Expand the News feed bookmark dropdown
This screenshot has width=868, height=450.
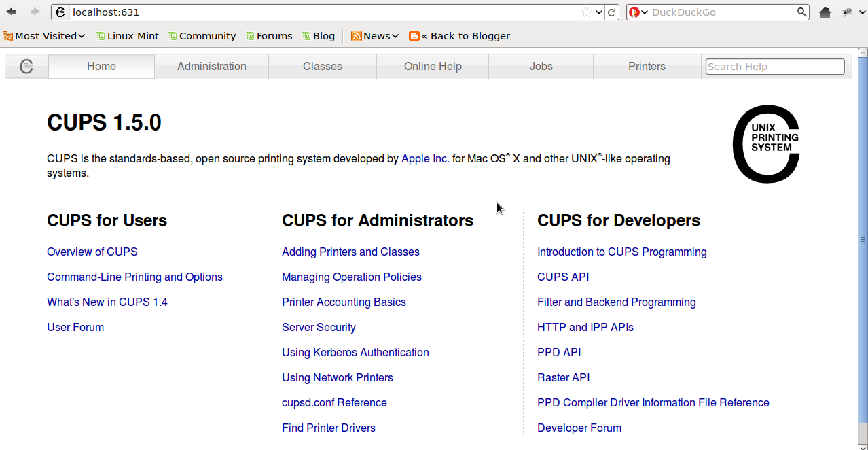coord(375,36)
